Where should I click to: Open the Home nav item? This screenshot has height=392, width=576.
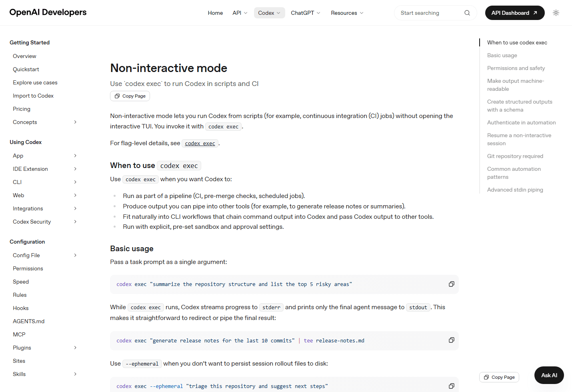[x=215, y=13]
